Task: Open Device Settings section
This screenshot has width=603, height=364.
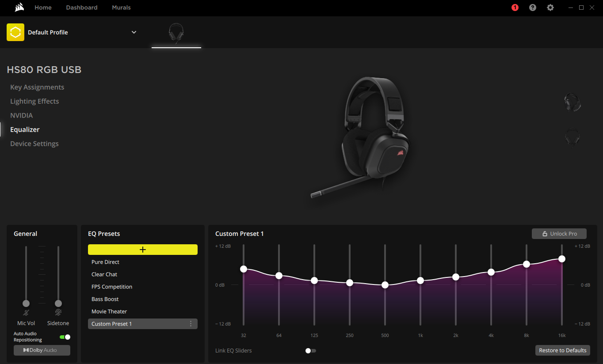Action: pyautogui.click(x=34, y=144)
